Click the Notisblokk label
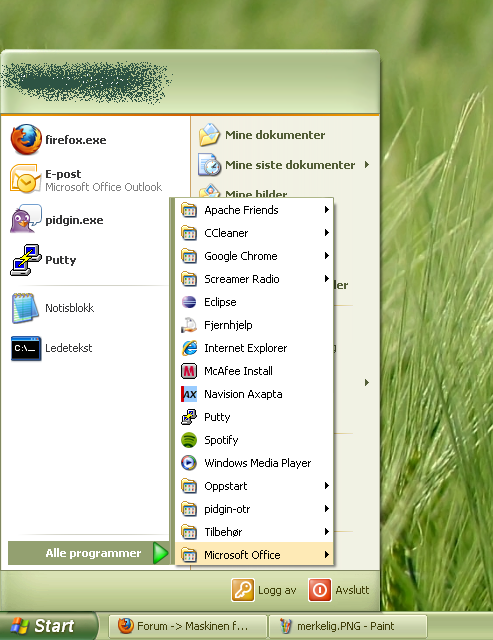Screen dimensions: 493x640 point(69,308)
